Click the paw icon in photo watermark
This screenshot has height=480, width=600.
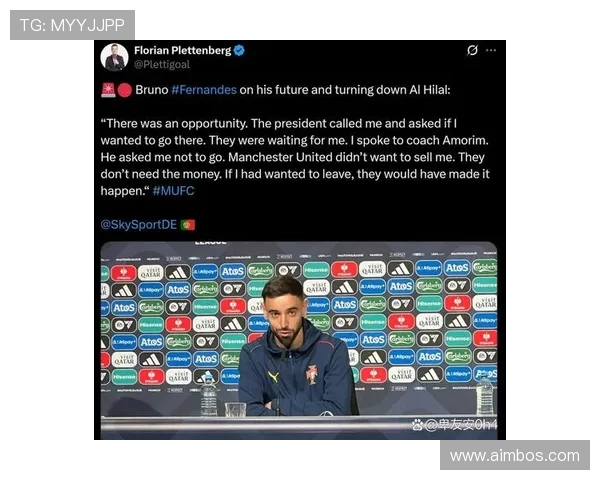tap(418, 424)
